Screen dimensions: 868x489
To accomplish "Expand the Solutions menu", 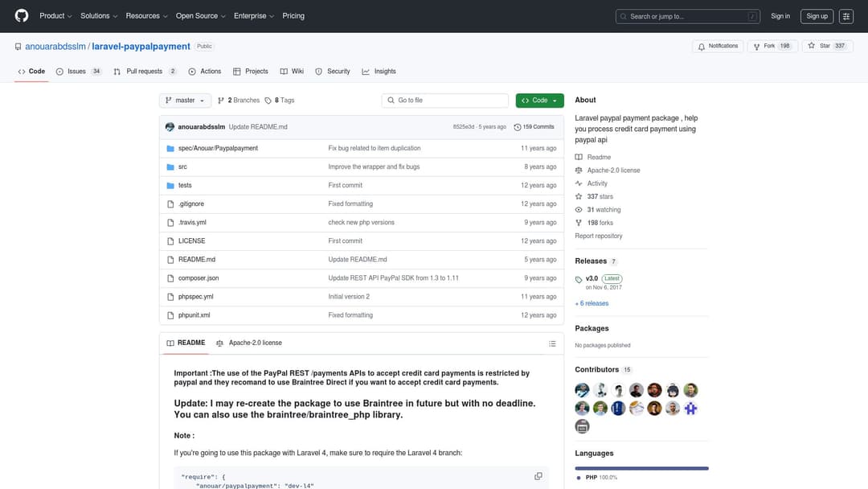I will point(99,16).
